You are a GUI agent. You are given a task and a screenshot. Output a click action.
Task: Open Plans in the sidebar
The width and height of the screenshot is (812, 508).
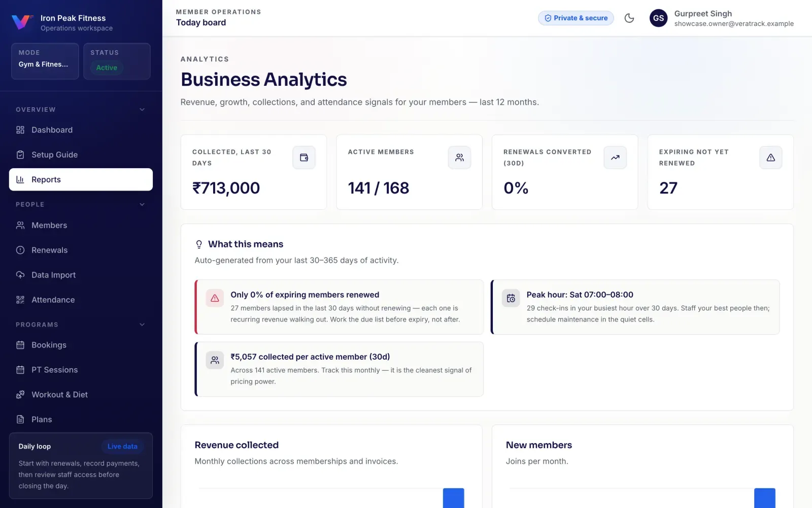81,420
